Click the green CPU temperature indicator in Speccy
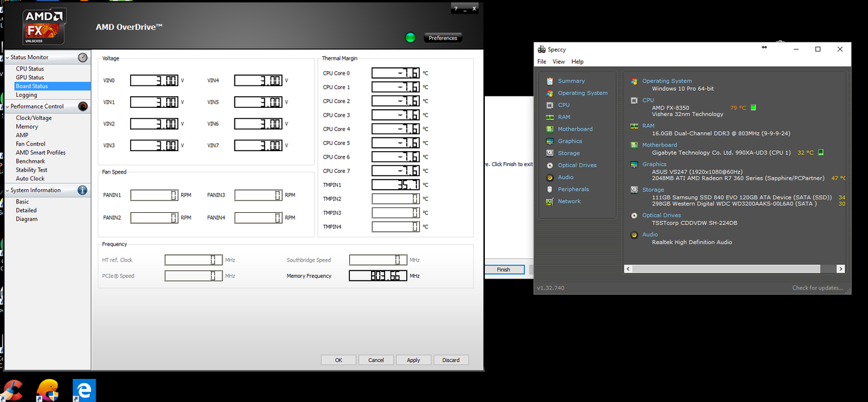The image size is (868, 402). click(x=753, y=108)
